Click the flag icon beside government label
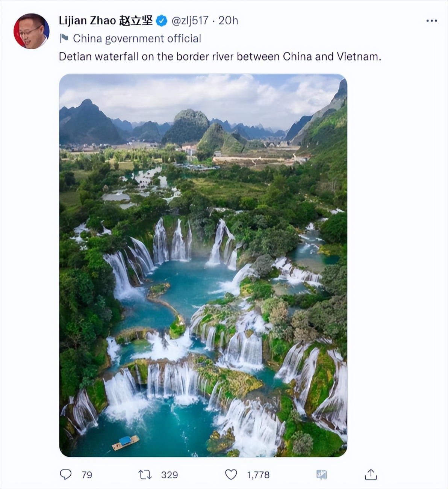The width and height of the screenshot is (448, 489). pos(64,38)
